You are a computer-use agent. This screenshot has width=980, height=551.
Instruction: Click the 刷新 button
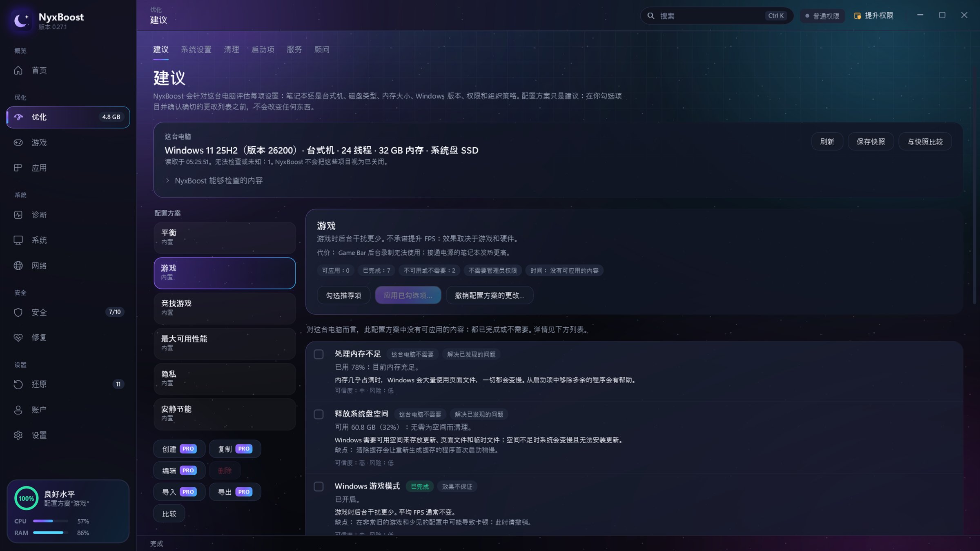click(x=827, y=142)
